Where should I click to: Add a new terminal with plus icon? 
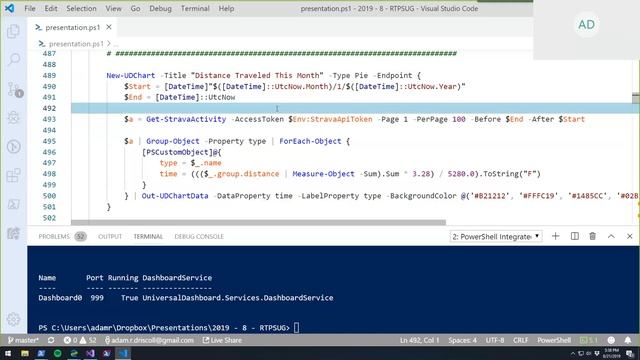tap(555, 236)
